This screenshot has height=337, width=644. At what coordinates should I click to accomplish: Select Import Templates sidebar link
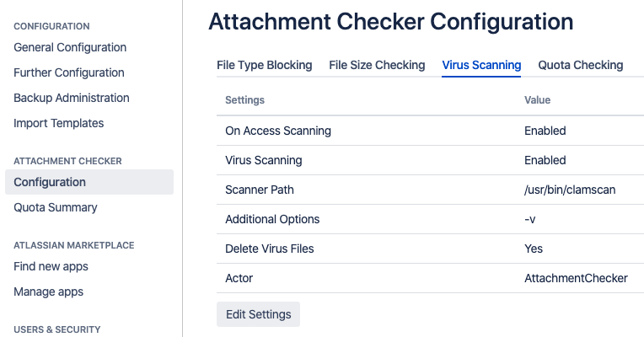tap(59, 123)
